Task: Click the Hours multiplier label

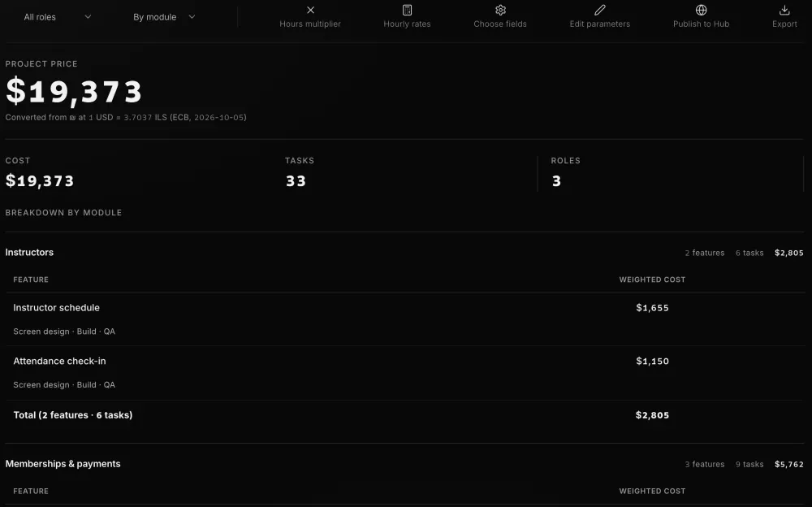Action: [310, 24]
